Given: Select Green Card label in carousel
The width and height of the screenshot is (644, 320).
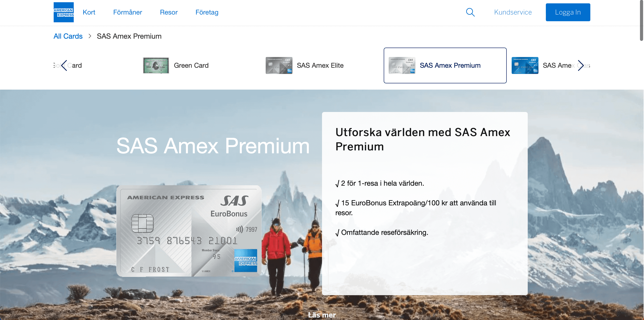Looking at the screenshot, I should pyautogui.click(x=191, y=65).
